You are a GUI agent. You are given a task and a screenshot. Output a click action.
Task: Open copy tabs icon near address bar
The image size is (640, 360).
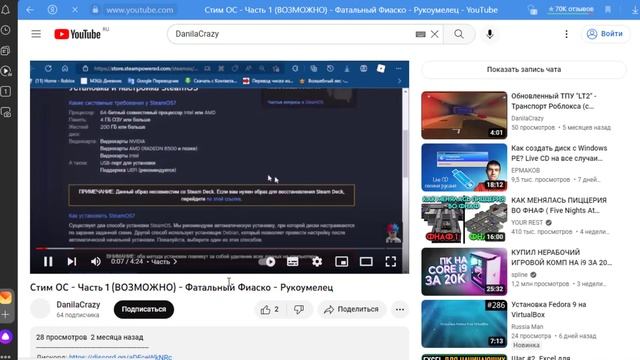click(x=532, y=10)
